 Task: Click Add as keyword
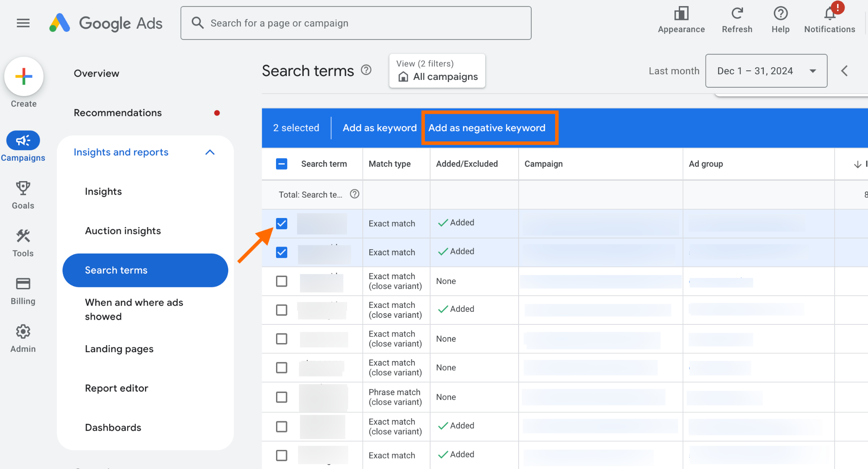[x=379, y=128]
